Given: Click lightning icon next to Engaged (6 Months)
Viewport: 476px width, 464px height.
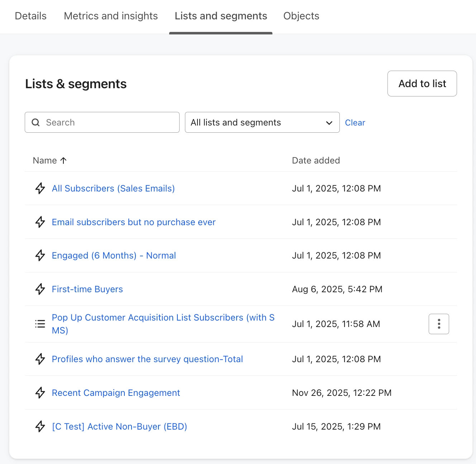Looking at the screenshot, I should [x=40, y=255].
